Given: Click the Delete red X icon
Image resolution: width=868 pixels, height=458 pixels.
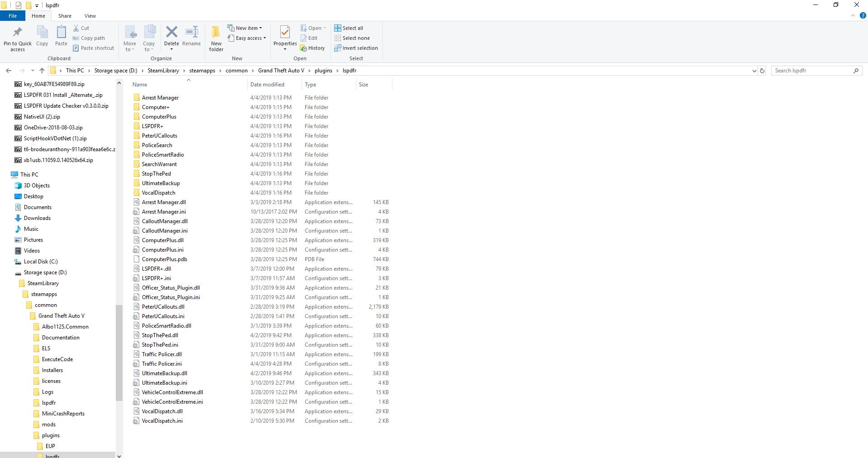Looking at the screenshot, I should coord(171,32).
